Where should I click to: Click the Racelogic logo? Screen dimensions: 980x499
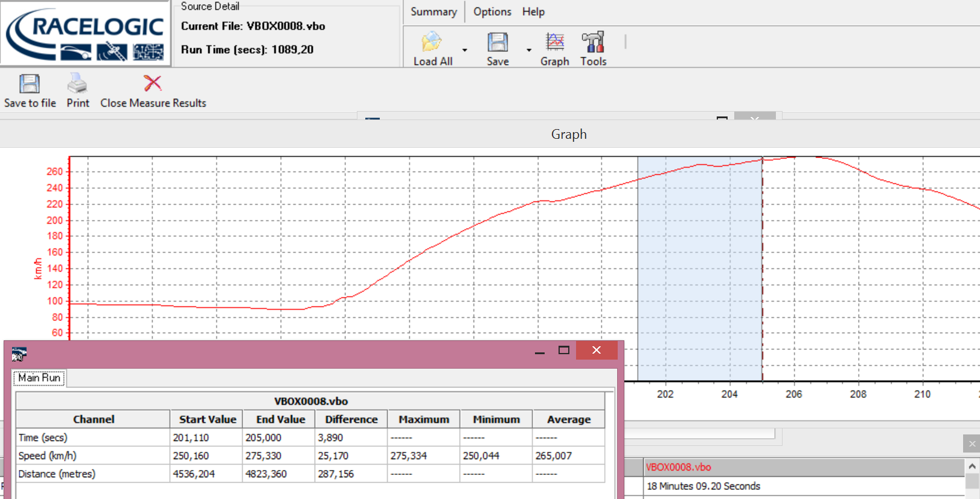click(85, 33)
